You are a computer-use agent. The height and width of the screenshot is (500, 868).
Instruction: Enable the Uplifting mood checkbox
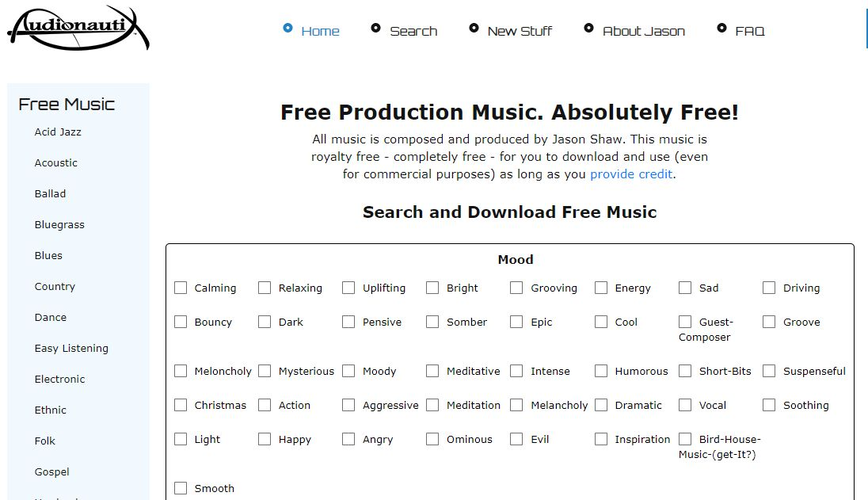tap(348, 288)
